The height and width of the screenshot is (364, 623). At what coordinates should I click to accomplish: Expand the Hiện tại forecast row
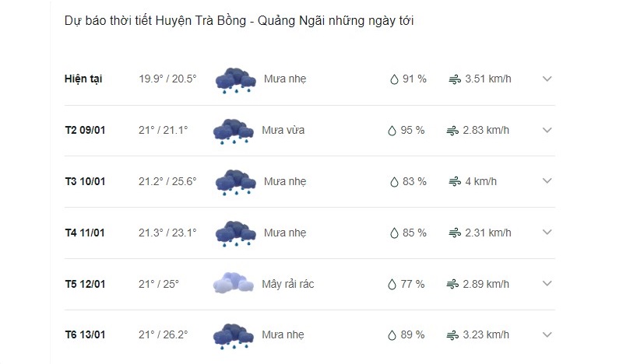pyautogui.click(x=547, y=79)
